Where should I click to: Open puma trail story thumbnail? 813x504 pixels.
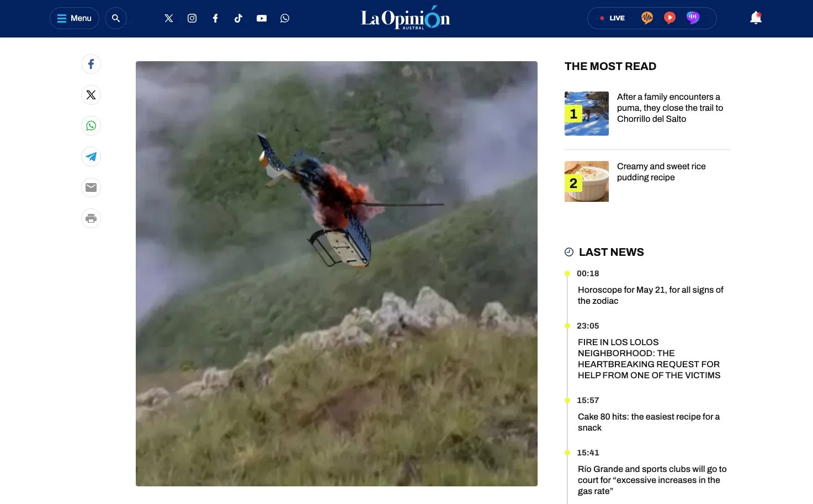point(587,114)
